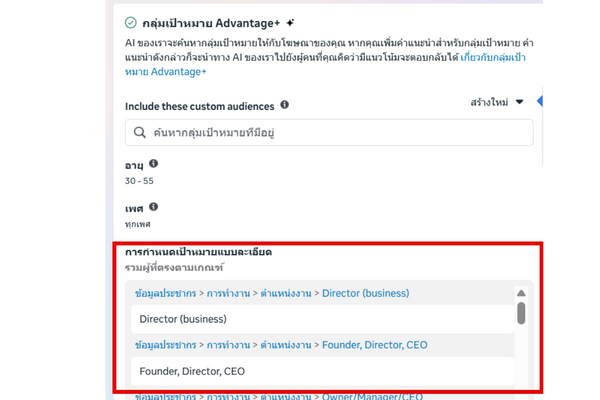The image size is (600, 400).
Task: Select the Founder, Director, CEO targeting entry
Action: coord(192,371)
